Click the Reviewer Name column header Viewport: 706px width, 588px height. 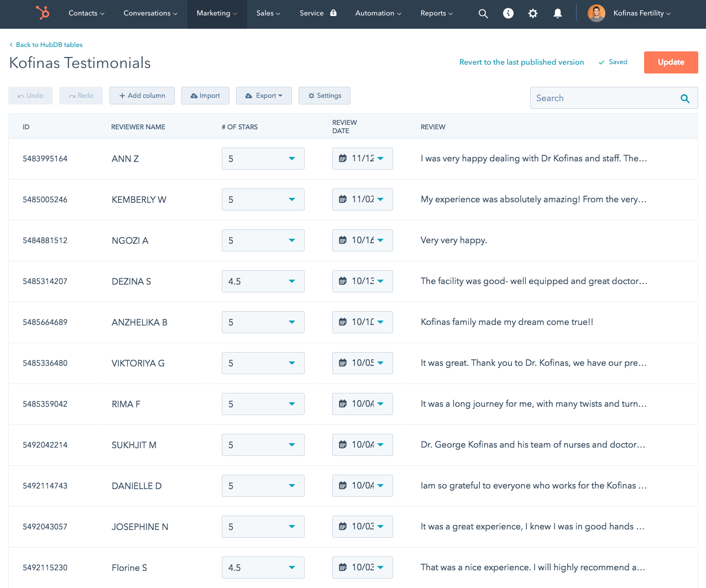(138, 127)
